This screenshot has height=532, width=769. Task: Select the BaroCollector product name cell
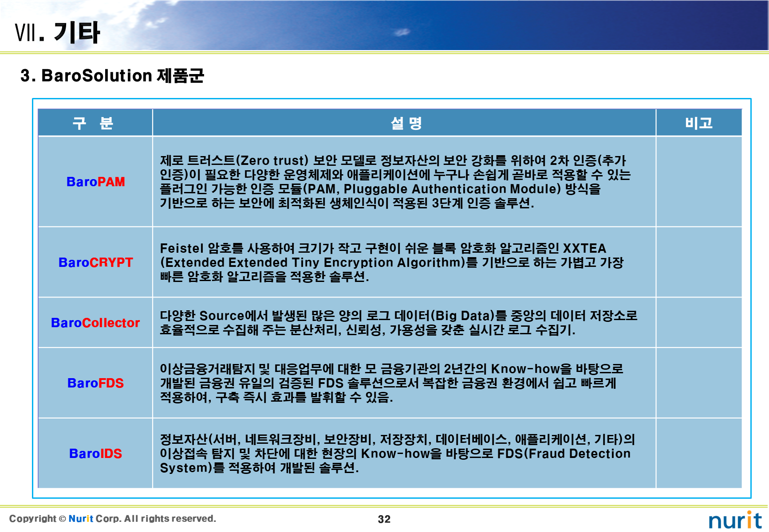tap(95, 322)
